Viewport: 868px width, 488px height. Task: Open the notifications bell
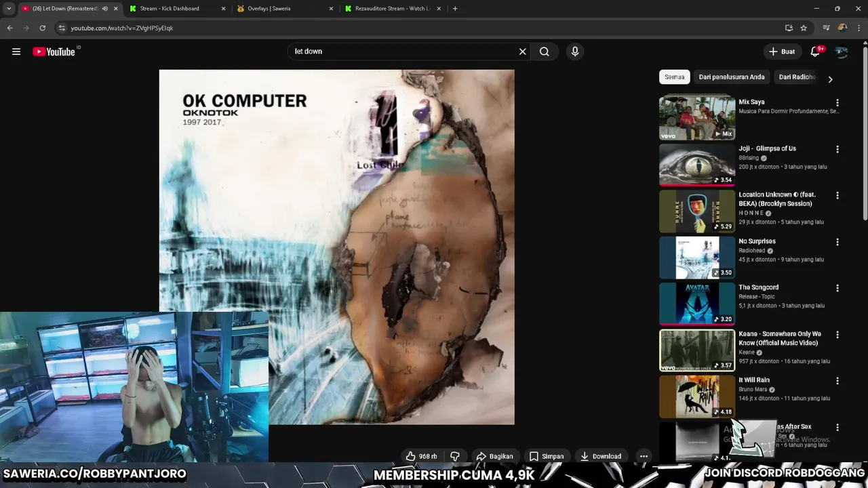816,52
